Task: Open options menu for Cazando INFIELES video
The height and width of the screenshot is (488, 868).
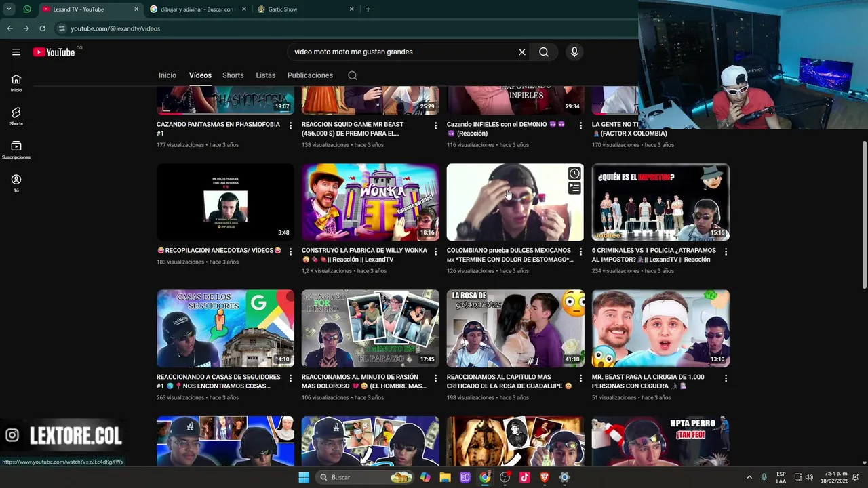Action: tap(580, 125)
